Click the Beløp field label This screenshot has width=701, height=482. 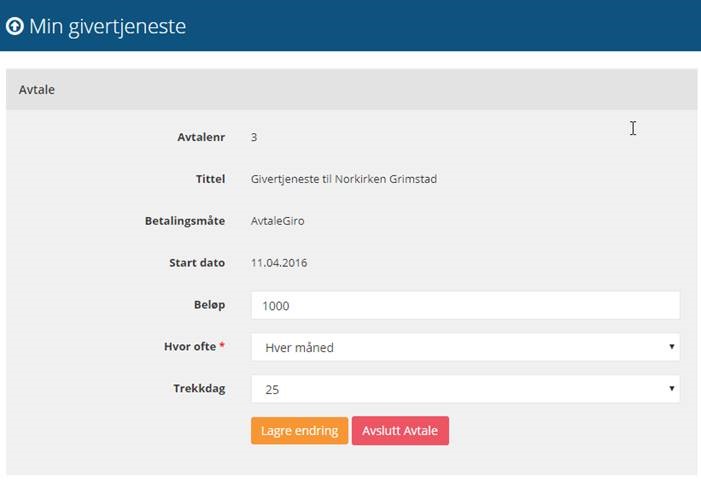209,305
